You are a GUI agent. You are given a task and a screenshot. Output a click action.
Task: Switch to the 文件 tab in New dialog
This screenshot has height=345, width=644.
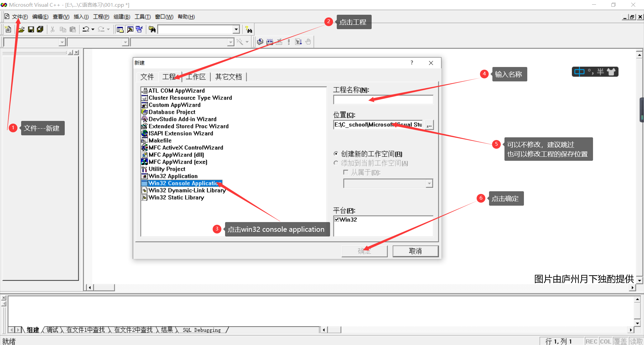click(147, 77)
